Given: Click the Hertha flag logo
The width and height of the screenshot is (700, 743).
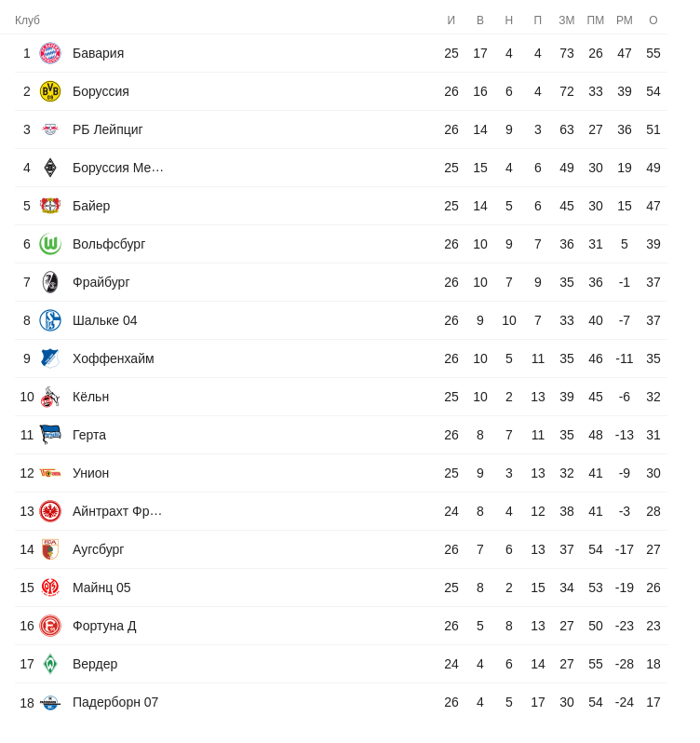Looking at the screenshot, I should click(50, 435).
